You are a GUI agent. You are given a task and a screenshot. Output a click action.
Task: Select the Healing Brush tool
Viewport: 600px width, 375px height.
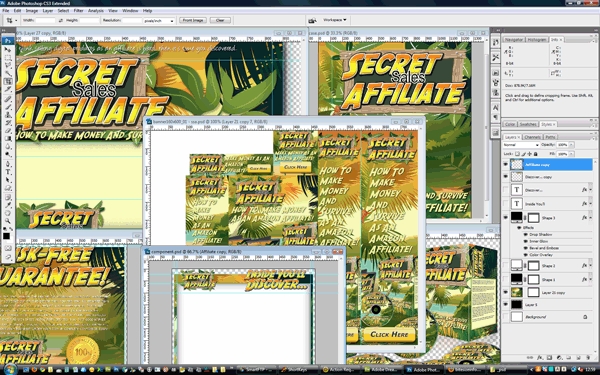pyautogui.click(x=8, y=99)
